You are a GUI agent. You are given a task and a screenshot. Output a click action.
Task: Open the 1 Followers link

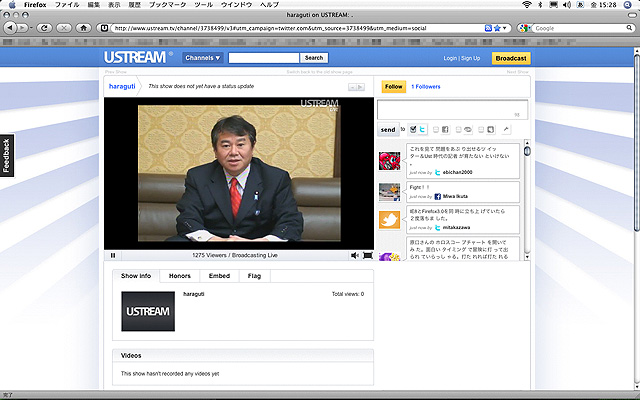(426, 87)
